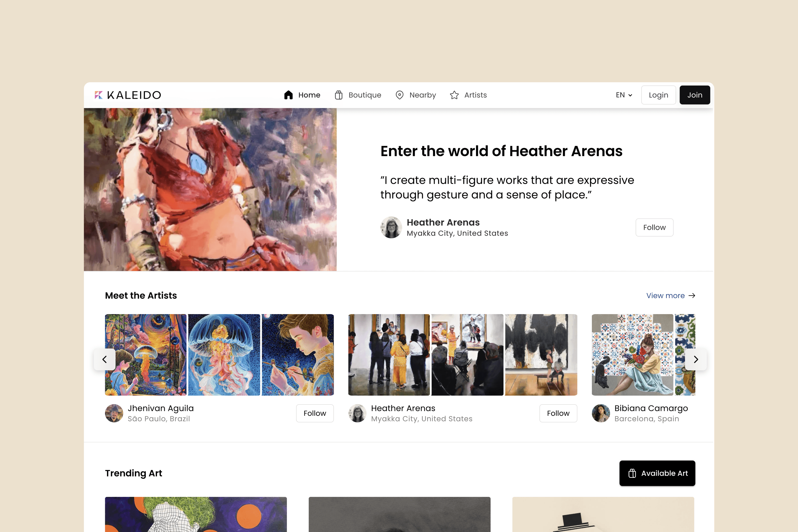The height and width of the screenshot is (532, 798).
Task: Show next artists with right chevron
Action: 696,359
